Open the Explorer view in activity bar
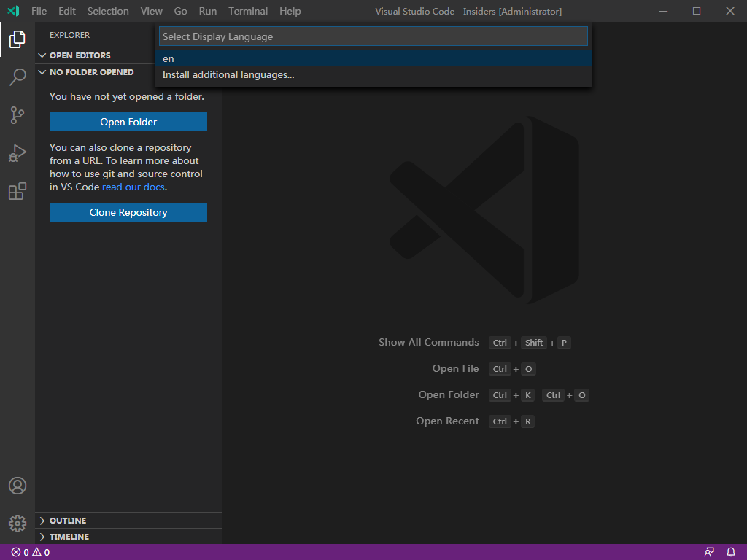 pos(18,39)
